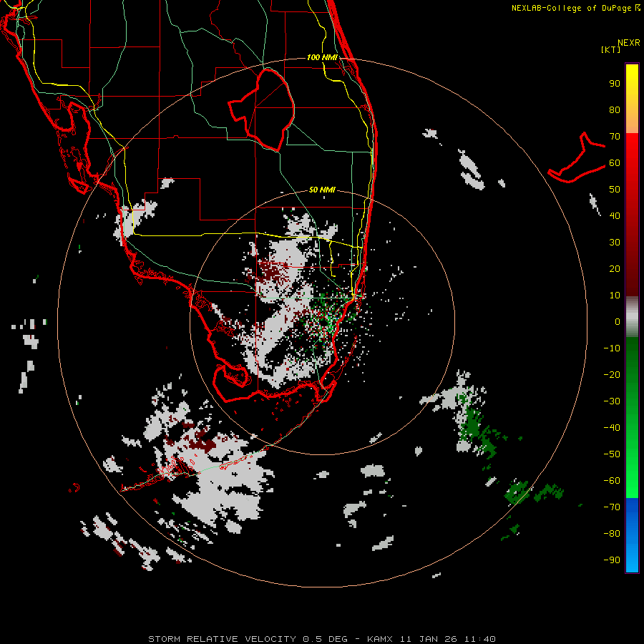Click the -70 value on velocity scale
Viewport: 644px width, 644px height.
coord(612,507)
